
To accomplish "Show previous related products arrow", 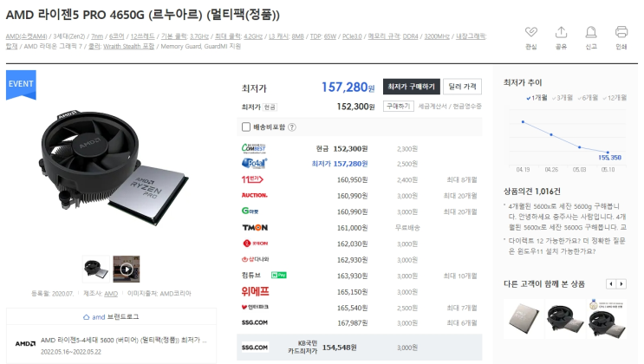I will tap(611, 284).
